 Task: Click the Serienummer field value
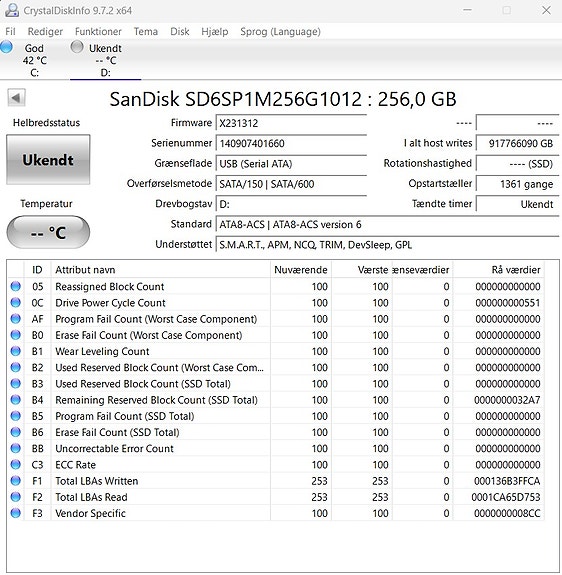291,143
